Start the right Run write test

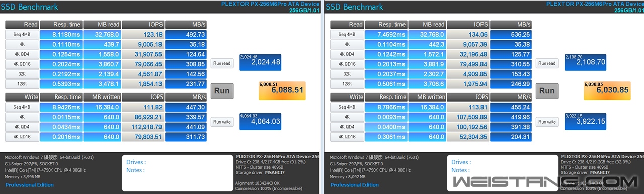tap(547, 122)
